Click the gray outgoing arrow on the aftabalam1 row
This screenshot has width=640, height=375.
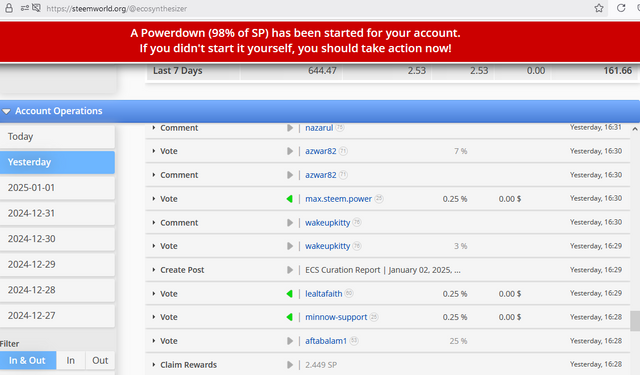[x=290, y=341]
